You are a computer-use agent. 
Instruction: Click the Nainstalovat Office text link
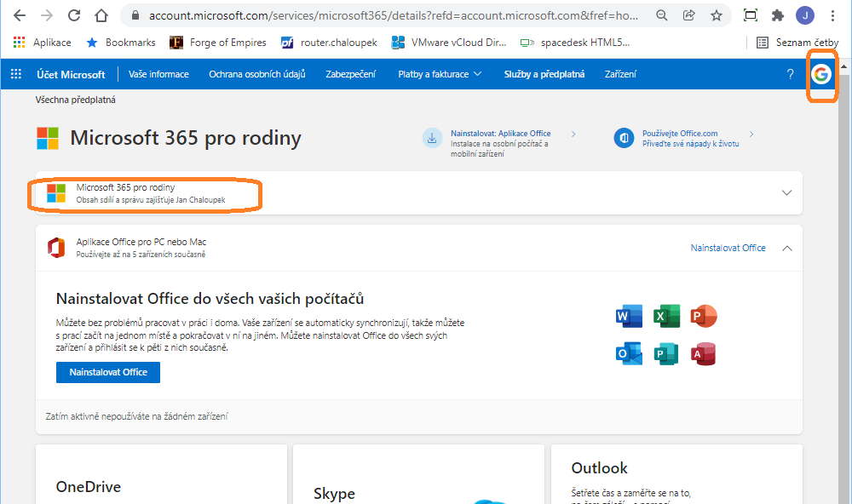point(728,248)
